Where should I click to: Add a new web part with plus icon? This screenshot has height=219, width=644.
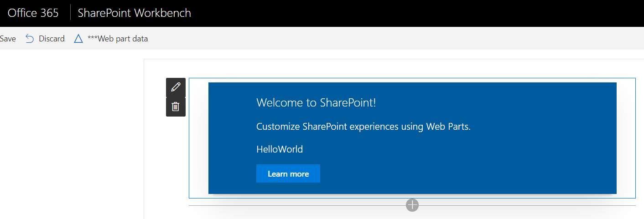pos(412,205)
